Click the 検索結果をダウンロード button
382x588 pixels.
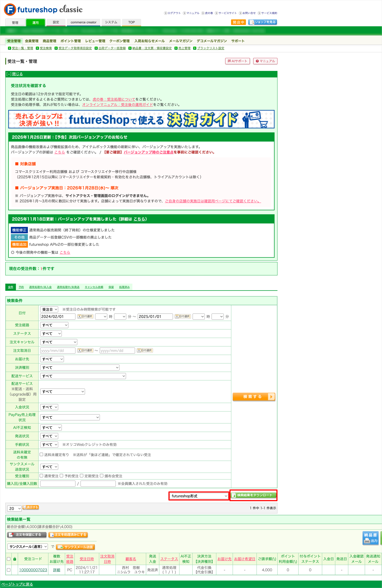[253, 495]
